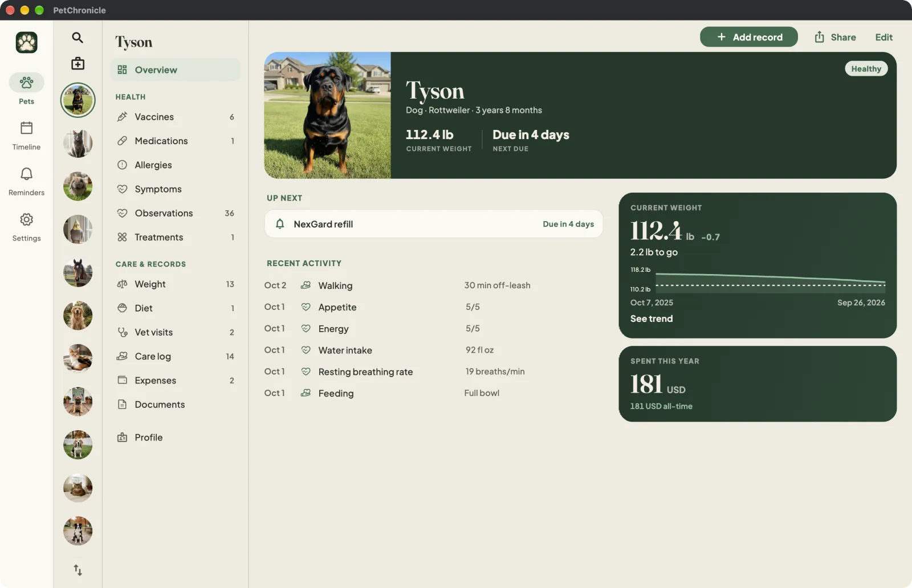Open Reminders bell in sidebar
912x588 pixels.
[x=26, y=181]
